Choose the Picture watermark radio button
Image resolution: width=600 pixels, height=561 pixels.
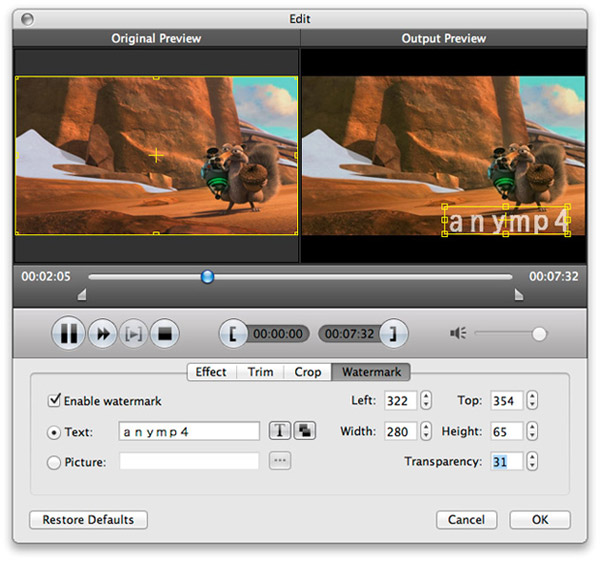coord(54,462)
